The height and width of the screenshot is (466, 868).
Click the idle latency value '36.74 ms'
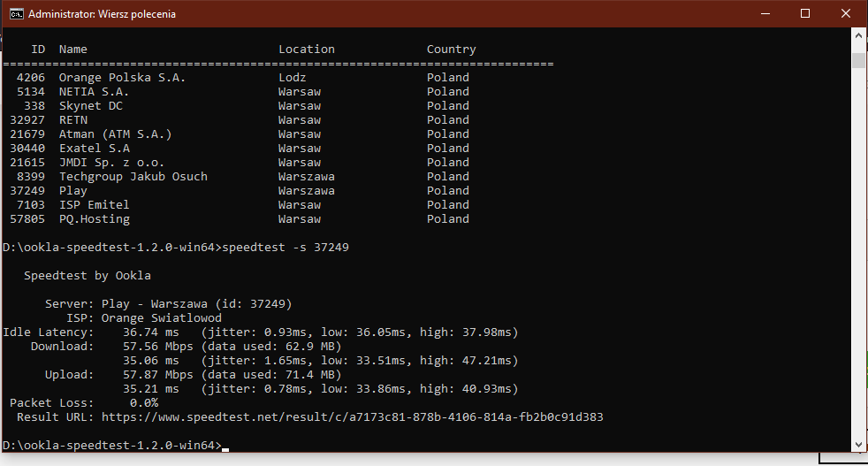click(151, 332)
